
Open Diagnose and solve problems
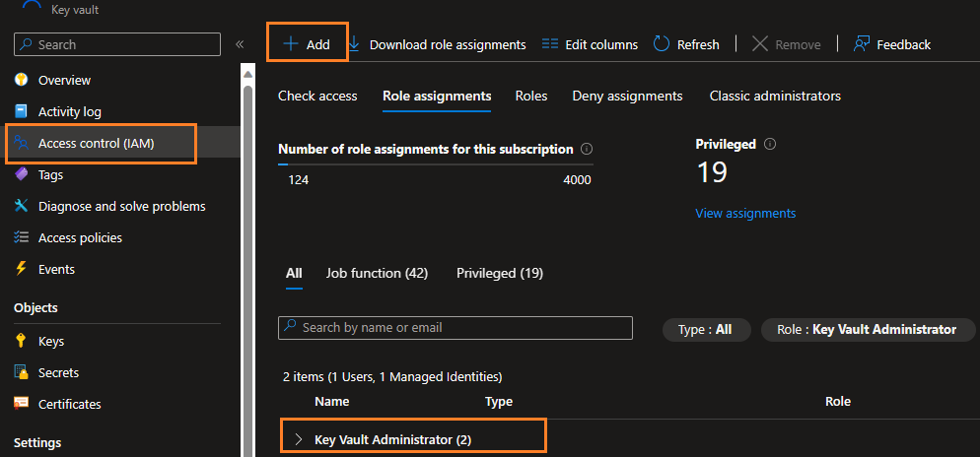(122, 206)
